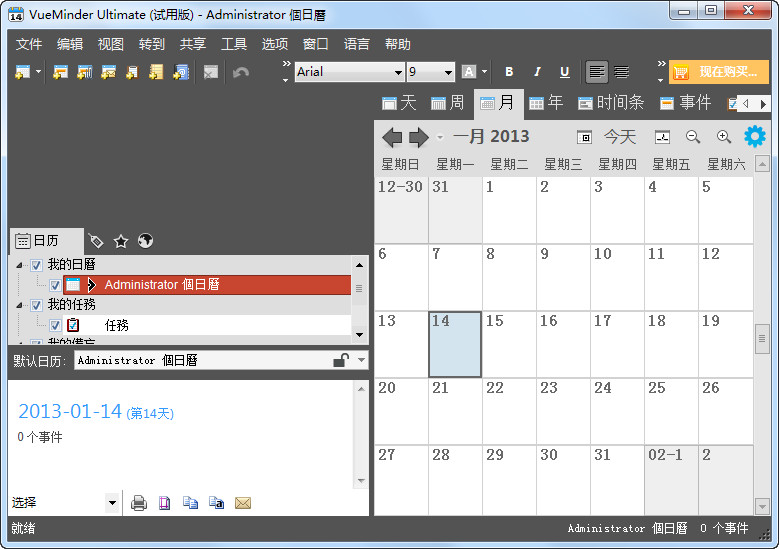This screenshot has width=779, height=549.
Task: Toggle italic formatting
Action: point(537,72)
